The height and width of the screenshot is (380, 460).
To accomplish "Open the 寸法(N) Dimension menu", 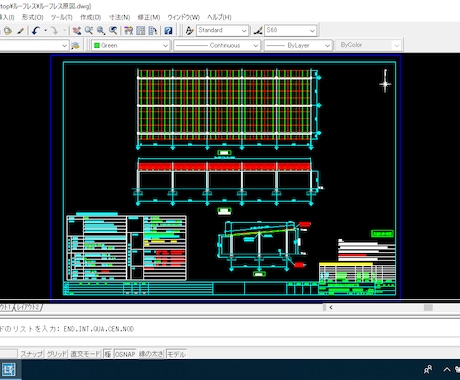I will [x=119, y=17].
